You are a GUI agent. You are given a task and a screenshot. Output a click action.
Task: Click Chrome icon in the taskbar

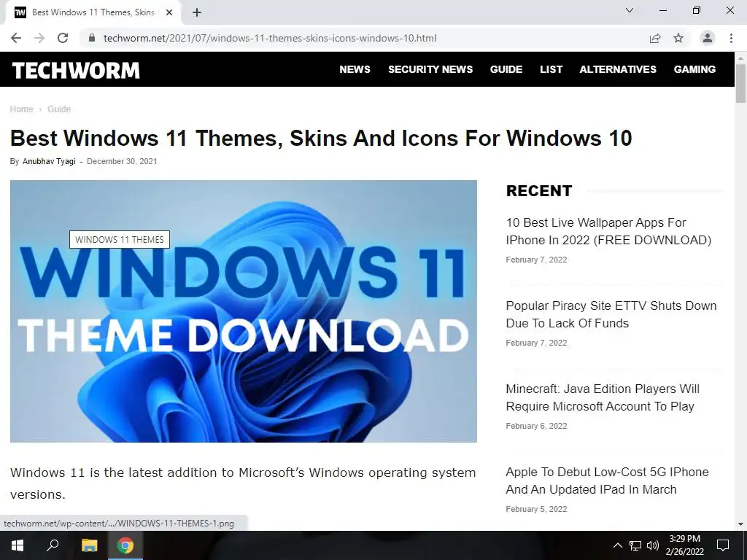pos(125,545)
